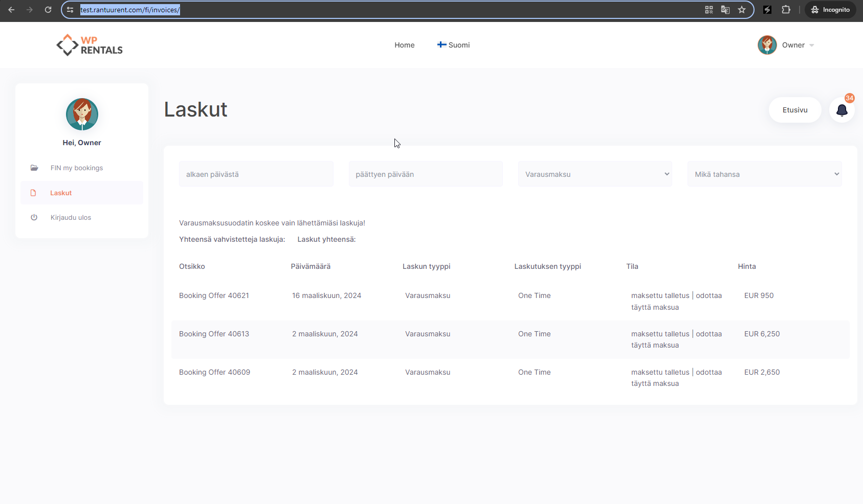Click the alkaen päivästä date field
Screen dimensions: 863x504
click(x=256, y=174)
